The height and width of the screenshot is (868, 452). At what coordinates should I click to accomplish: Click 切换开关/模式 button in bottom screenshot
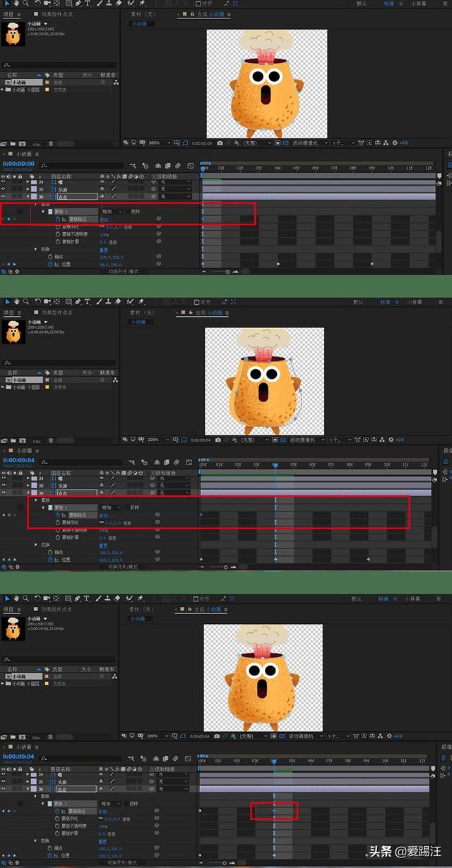(x=124, y=863)
